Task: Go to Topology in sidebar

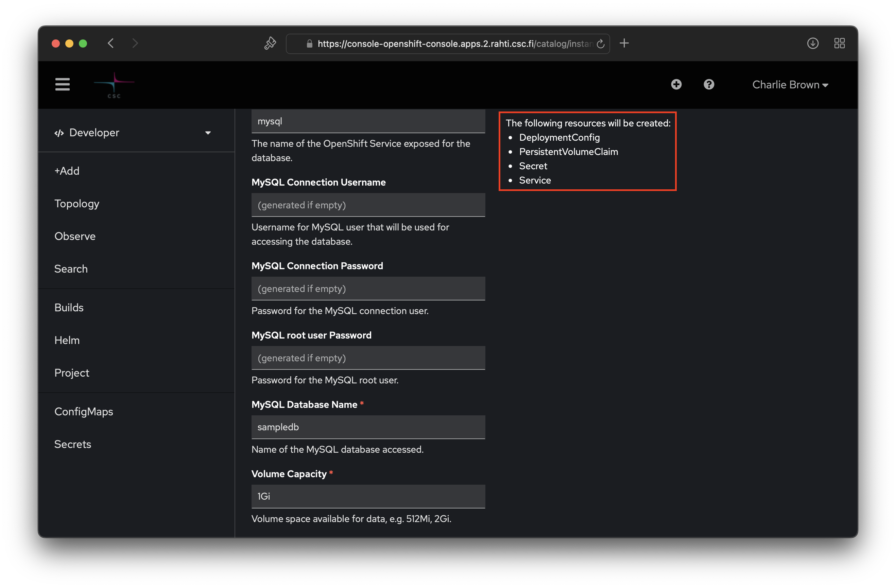Action: pyautogui.click(x=77, y=204)
